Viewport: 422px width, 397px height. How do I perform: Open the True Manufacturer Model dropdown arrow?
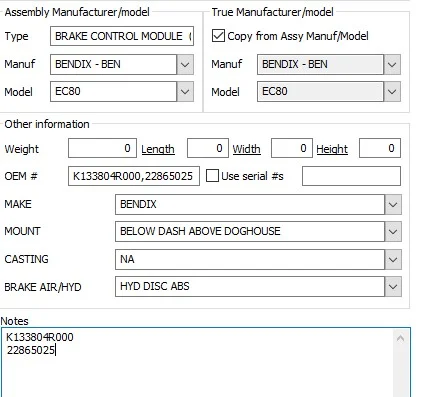tap(392, 92)
